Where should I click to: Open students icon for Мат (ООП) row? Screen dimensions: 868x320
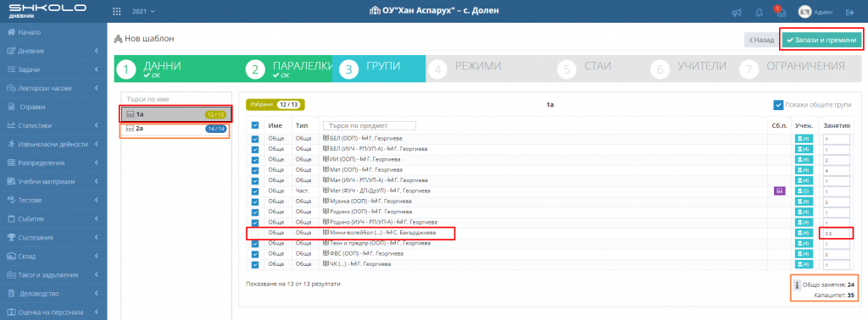coord(804,170)
